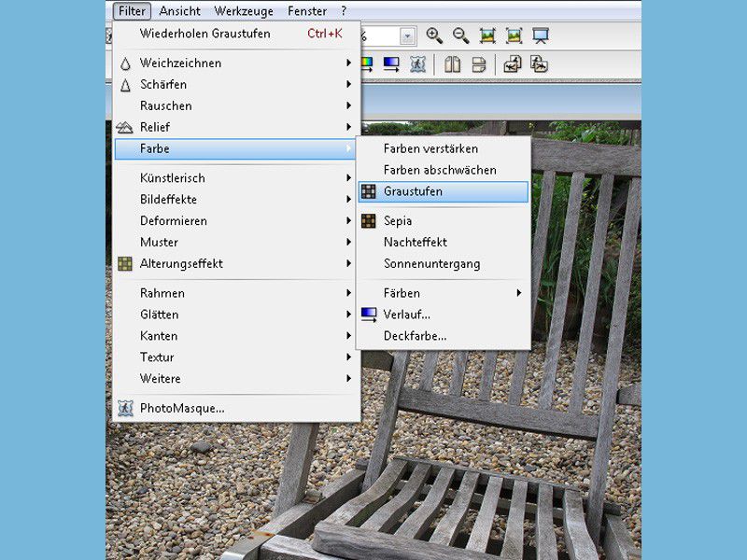Choose Nachteffekt
This screenshot has width=747, height=560.
443,243
